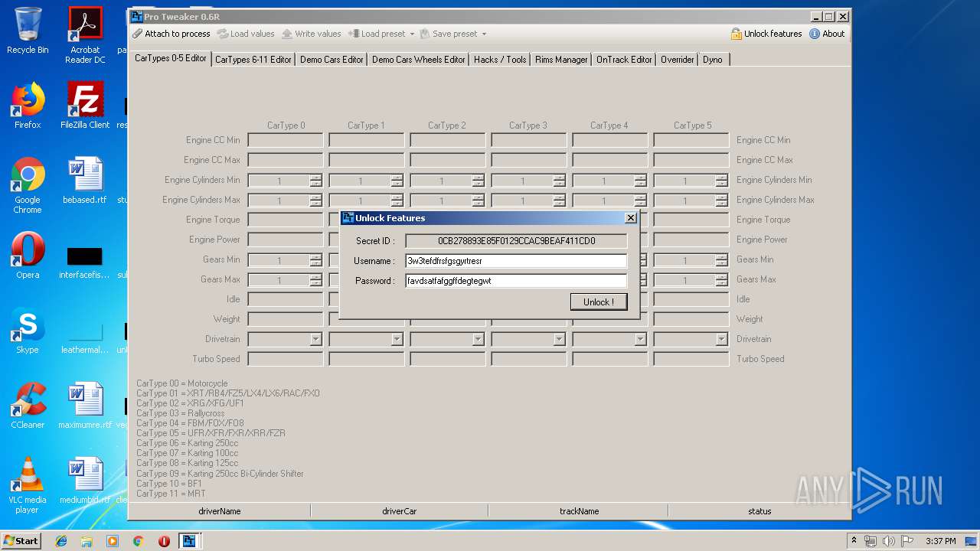The height and width of the screenshot is (551, 980).
Task: Click the driverCar column header
Action: pos(400,511)
